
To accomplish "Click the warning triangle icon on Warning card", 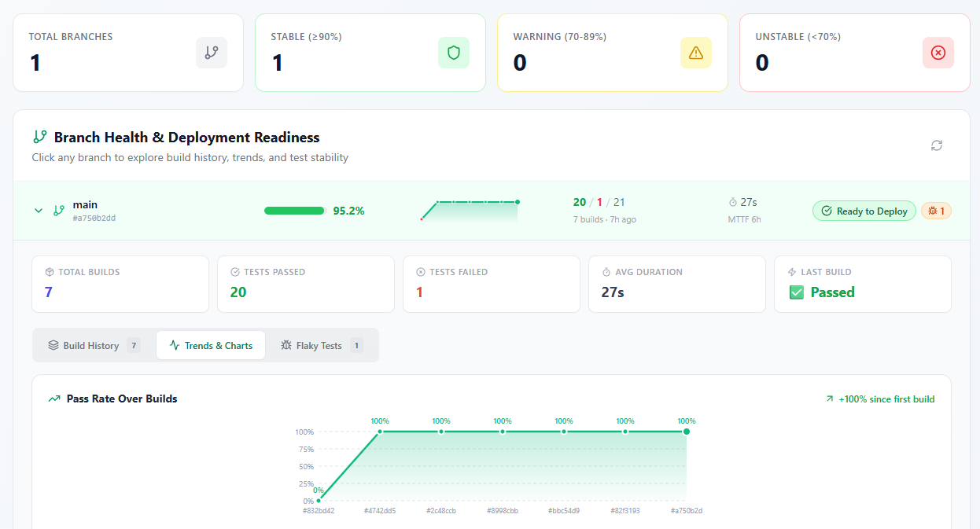I will tap(695, 52).
